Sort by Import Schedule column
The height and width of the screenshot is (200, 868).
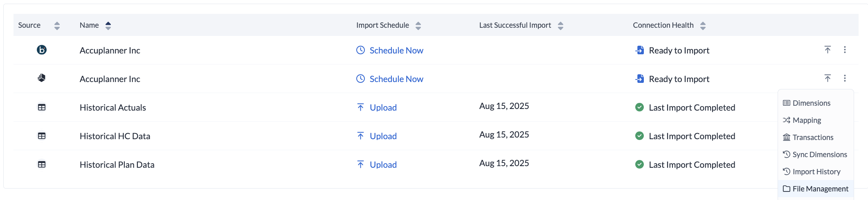pos(418,26)
